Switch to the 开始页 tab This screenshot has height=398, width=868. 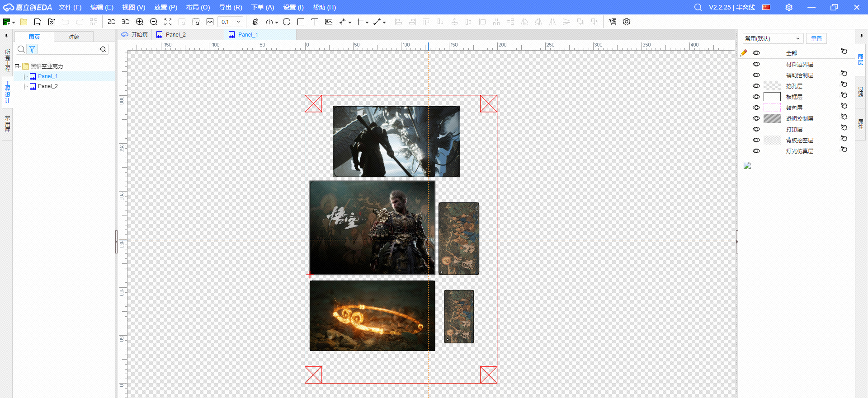135,34
